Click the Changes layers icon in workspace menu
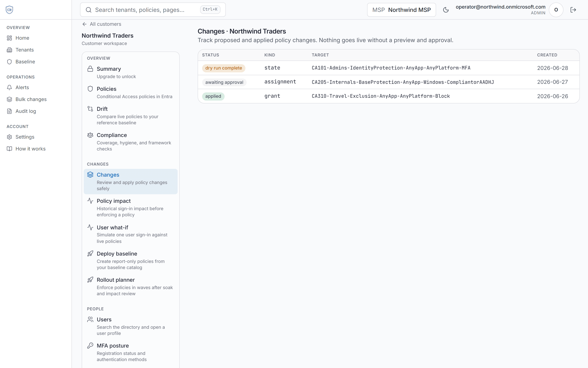This screenshot has height=368, width=588. click(90, 175)
